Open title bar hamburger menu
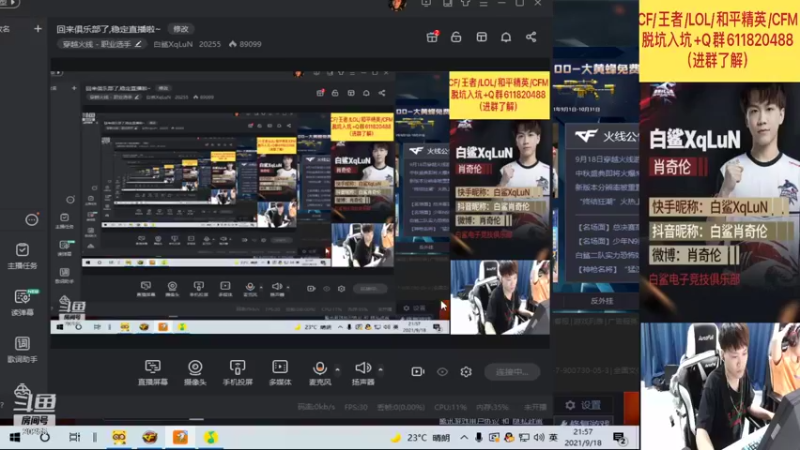 coord(484,3)
